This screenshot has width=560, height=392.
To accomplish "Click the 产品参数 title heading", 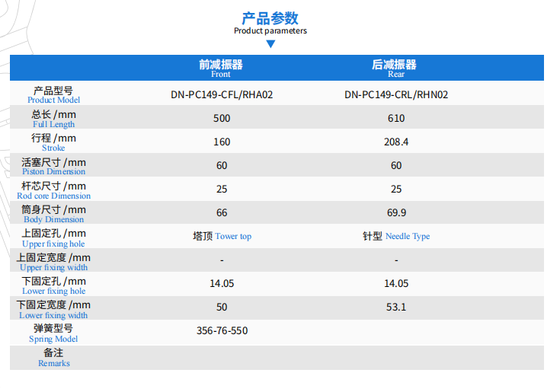I will [270, 18].
